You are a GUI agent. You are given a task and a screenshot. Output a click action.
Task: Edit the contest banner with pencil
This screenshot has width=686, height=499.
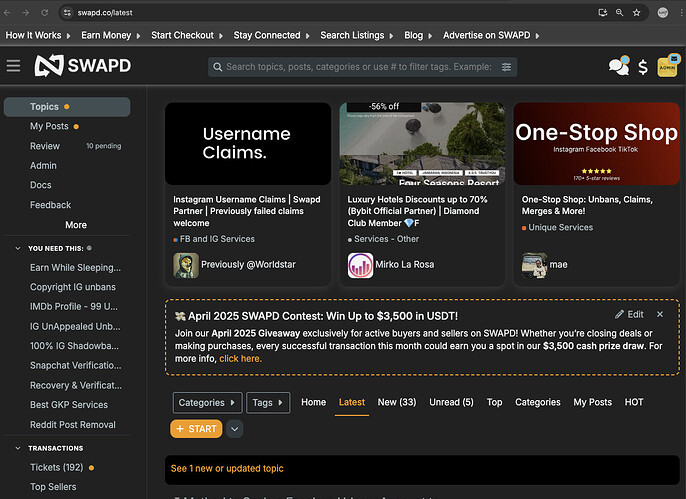(629, 314)
